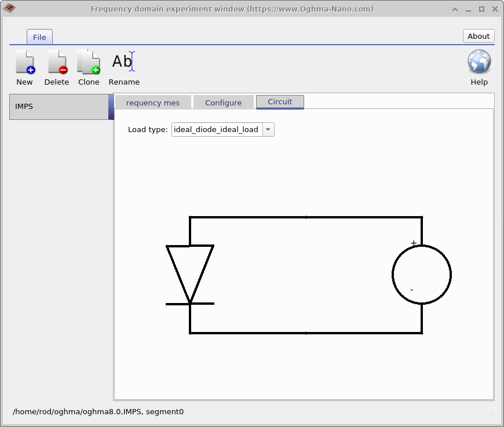Click the voltage source circle in the circuit

coord(422,273)
